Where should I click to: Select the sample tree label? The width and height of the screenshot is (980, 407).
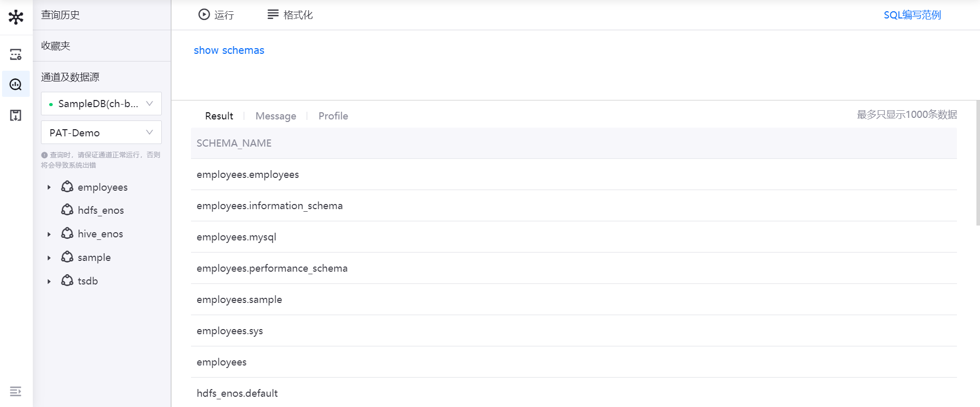point(94,257)
